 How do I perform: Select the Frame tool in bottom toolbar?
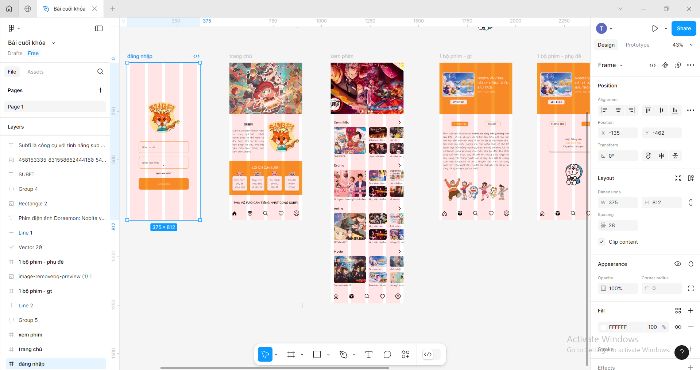pos(291,354)
